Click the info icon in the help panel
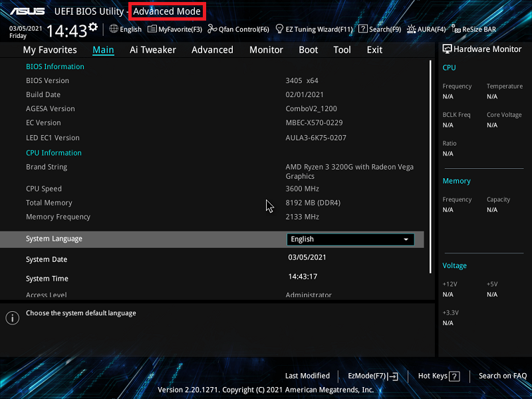 (x=12, y=318)
